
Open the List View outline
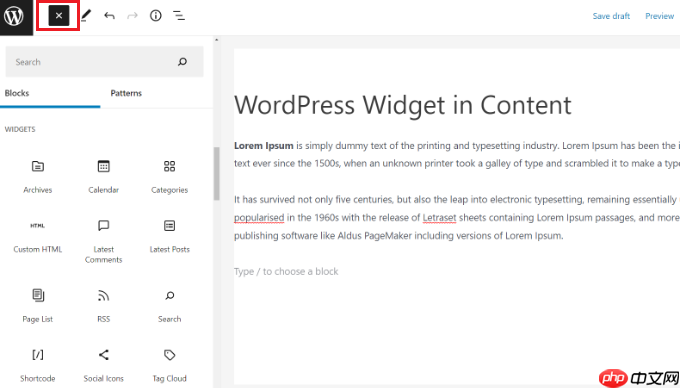(179, 16)
